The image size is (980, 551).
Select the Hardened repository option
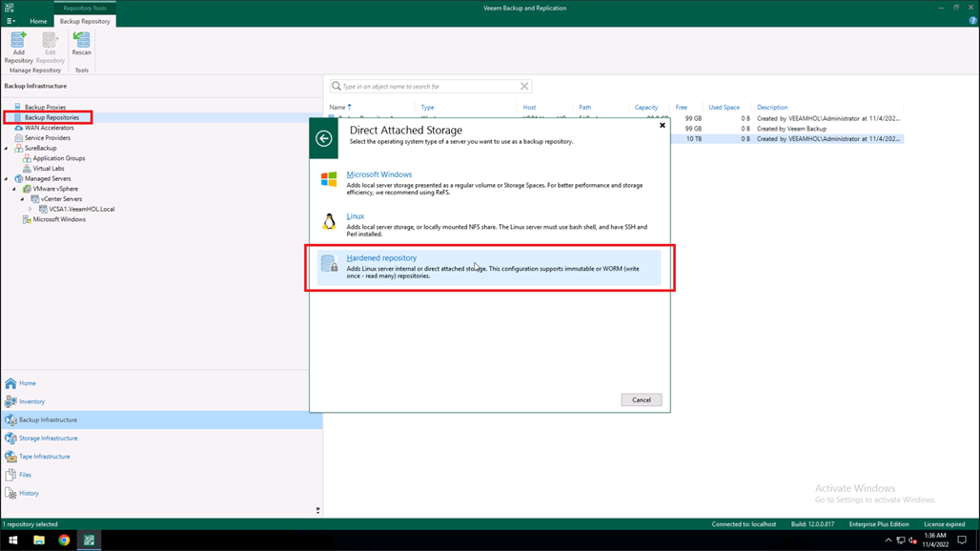tap(381, 258)
